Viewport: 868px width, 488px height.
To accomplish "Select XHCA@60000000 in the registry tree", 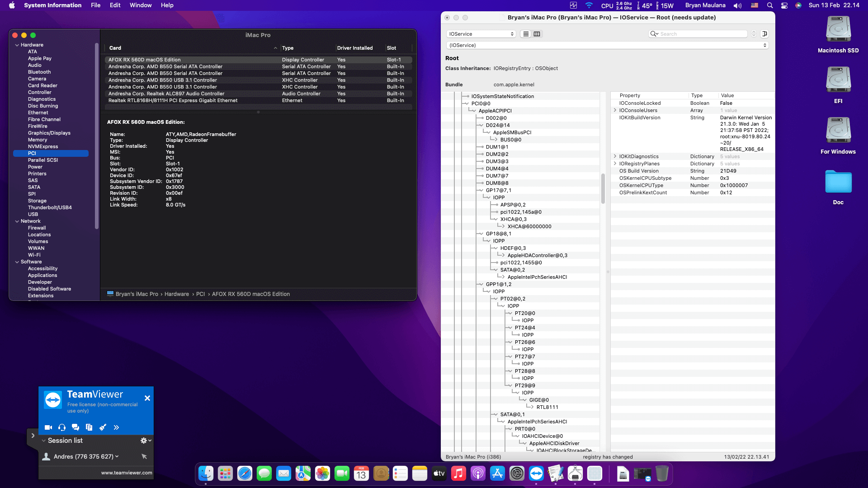I will 529,226.
